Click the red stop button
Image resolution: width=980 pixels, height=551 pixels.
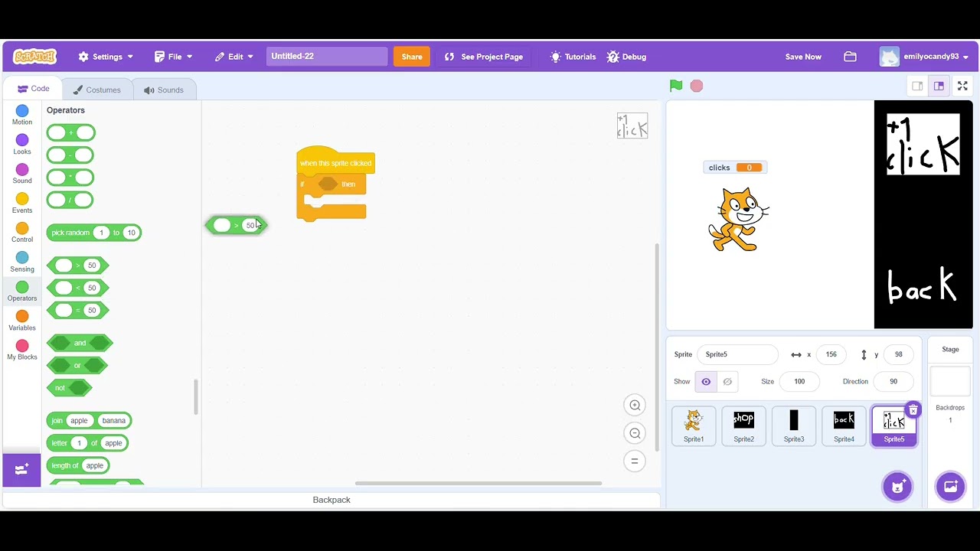(x=697, y=86)
